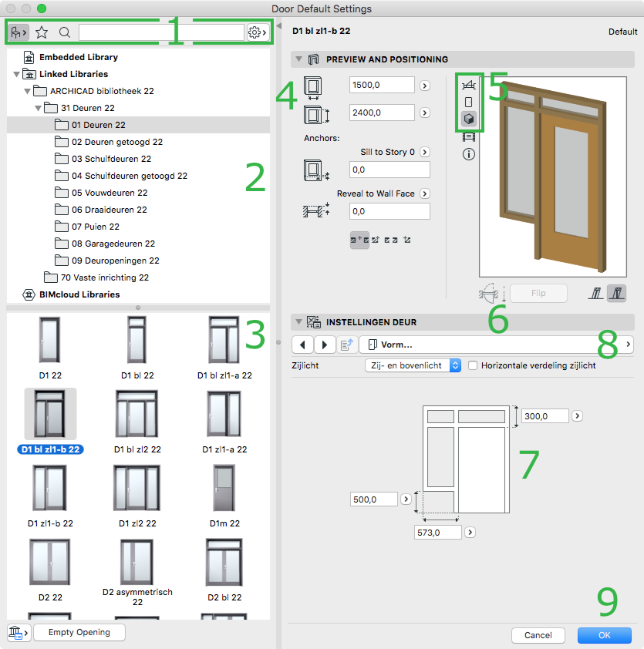This screenshot has width=644, height=649.
Task: Open 03 Schuifdeuren 22 folder
Action: [x=111, y=159]
